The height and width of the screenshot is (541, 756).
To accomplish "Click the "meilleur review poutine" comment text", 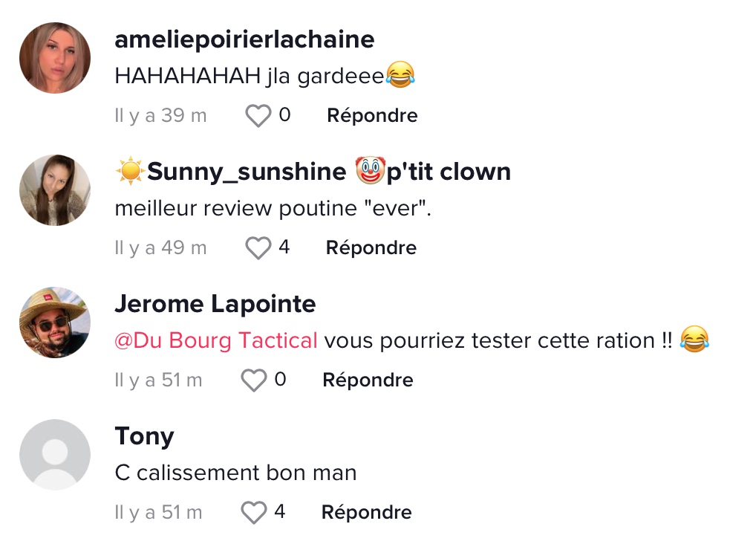I will point(273,209).
